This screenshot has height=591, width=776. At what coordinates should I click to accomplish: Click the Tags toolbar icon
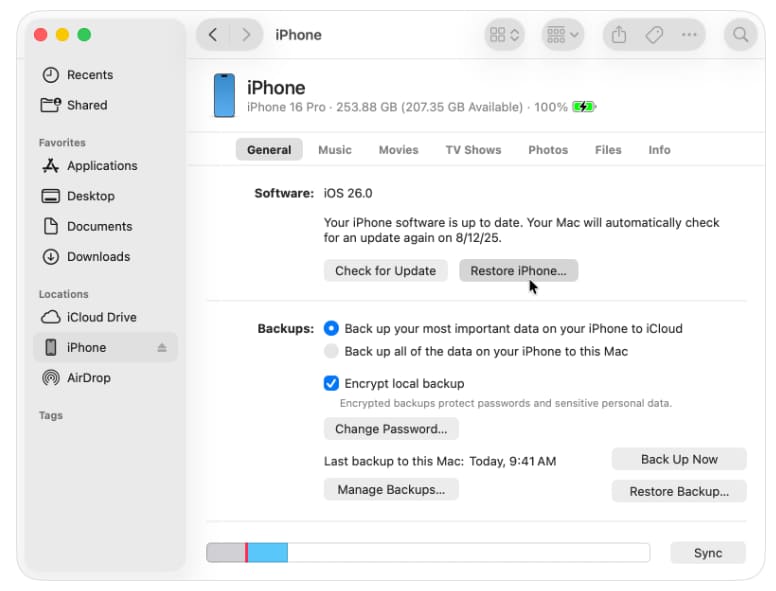(x=654, y=35)
